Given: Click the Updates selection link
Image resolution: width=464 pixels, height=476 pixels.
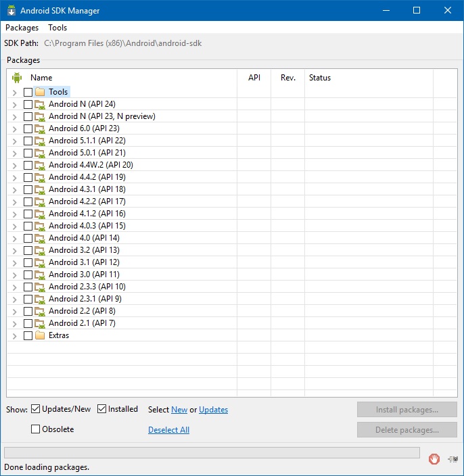Looking at the screenshot, I should 214,410.
